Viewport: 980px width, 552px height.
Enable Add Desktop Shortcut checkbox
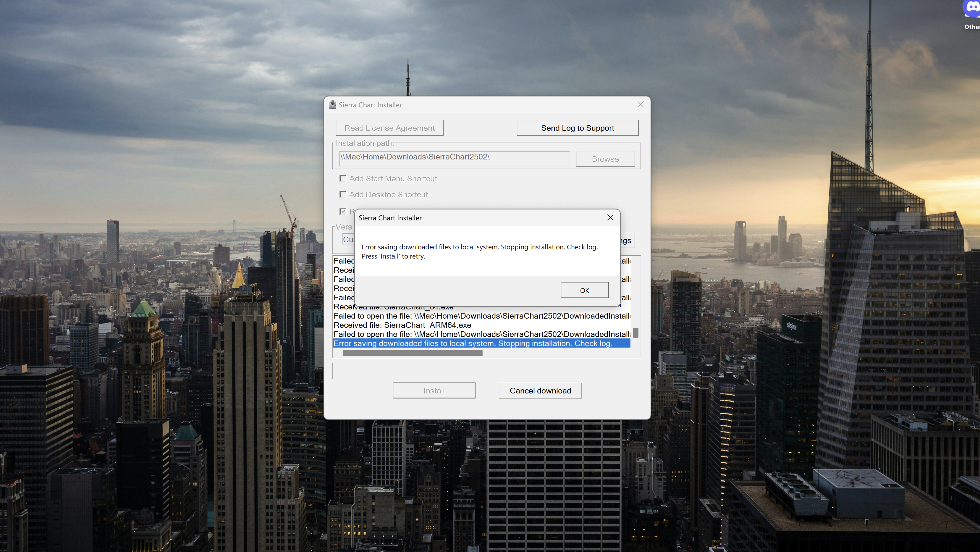[343, 195]
